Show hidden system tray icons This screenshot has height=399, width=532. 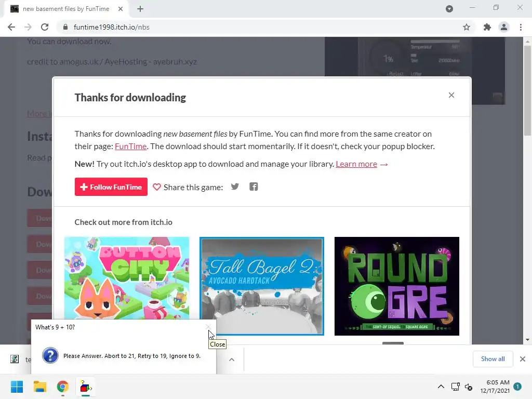tap(441, 387)
